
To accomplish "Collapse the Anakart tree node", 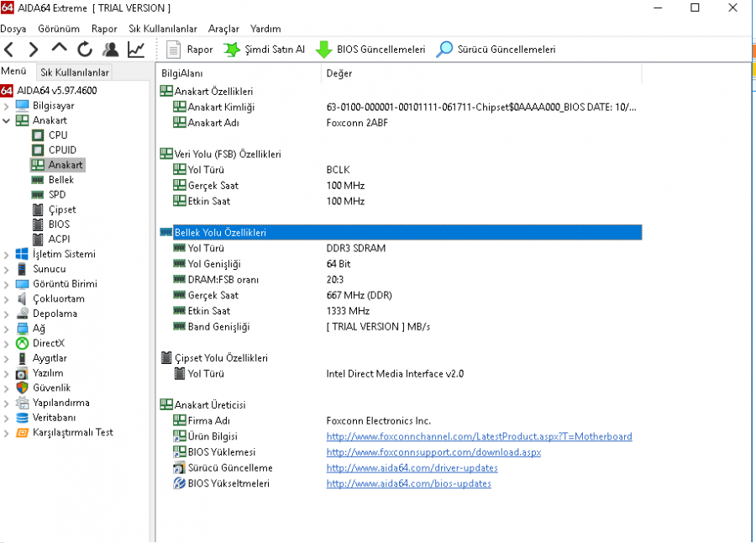I will (x=6, y=121).
